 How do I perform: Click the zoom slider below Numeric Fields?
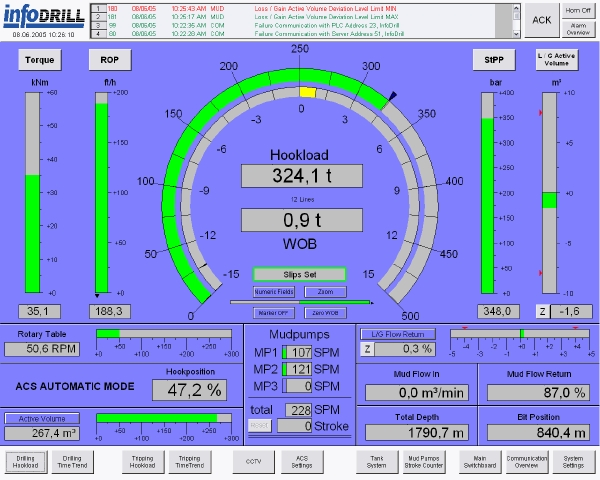(301, 302)
